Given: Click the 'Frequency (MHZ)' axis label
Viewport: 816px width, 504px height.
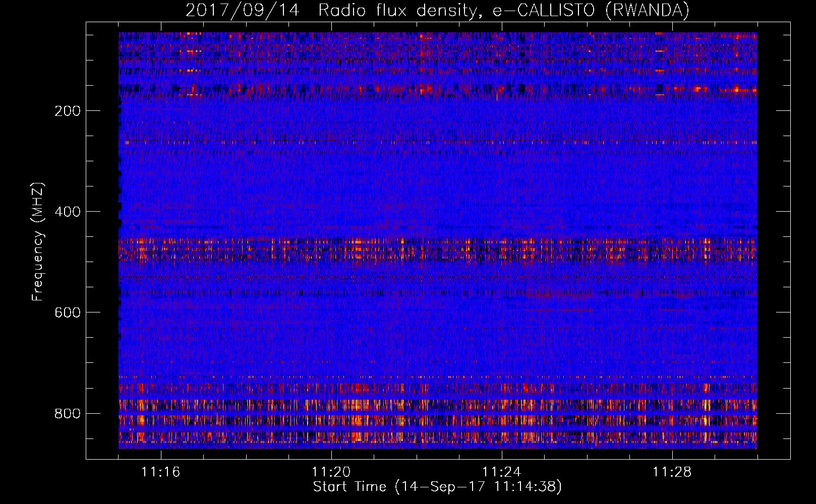Looking at the screenshot, I should tap(38, 242).
